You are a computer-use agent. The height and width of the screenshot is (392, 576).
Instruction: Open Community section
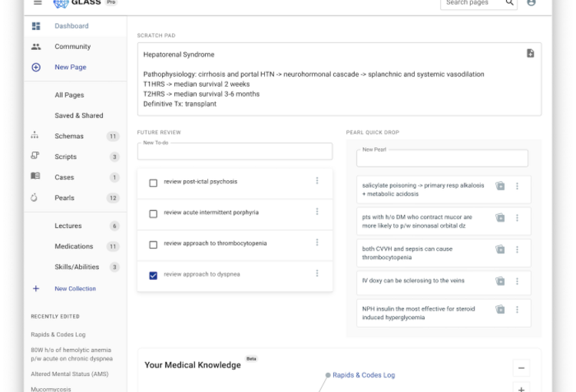tap(75, 47)
